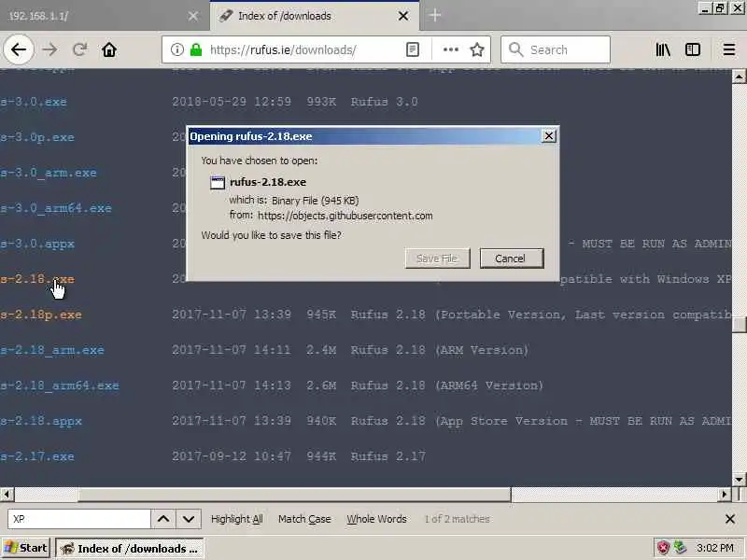
Task: Click the Search box in the toolbar
Action: (x=556, y=49)
